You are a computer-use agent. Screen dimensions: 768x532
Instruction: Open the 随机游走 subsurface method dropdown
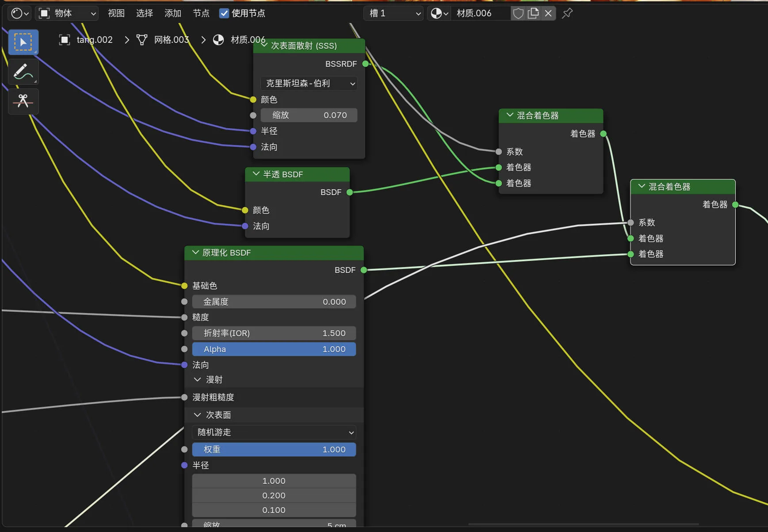274,432
